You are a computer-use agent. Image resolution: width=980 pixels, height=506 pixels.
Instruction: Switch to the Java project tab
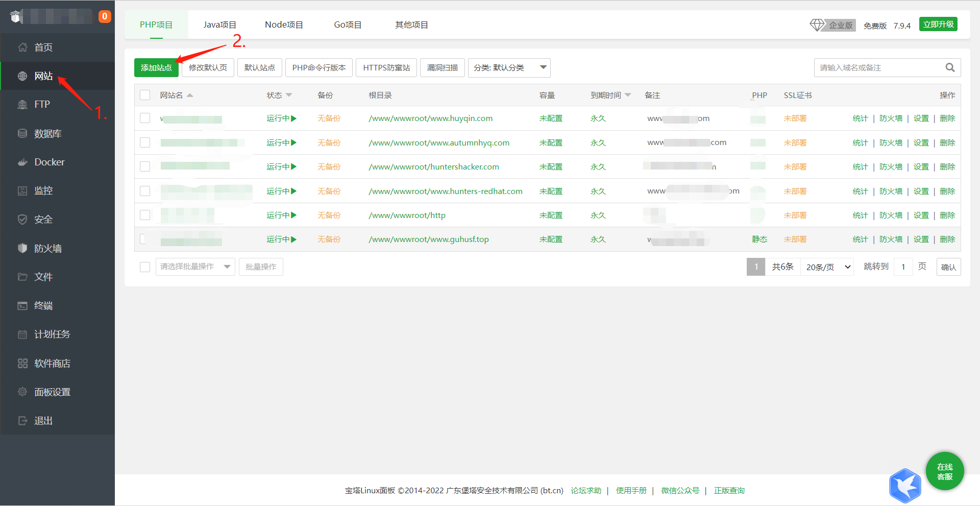219,25
